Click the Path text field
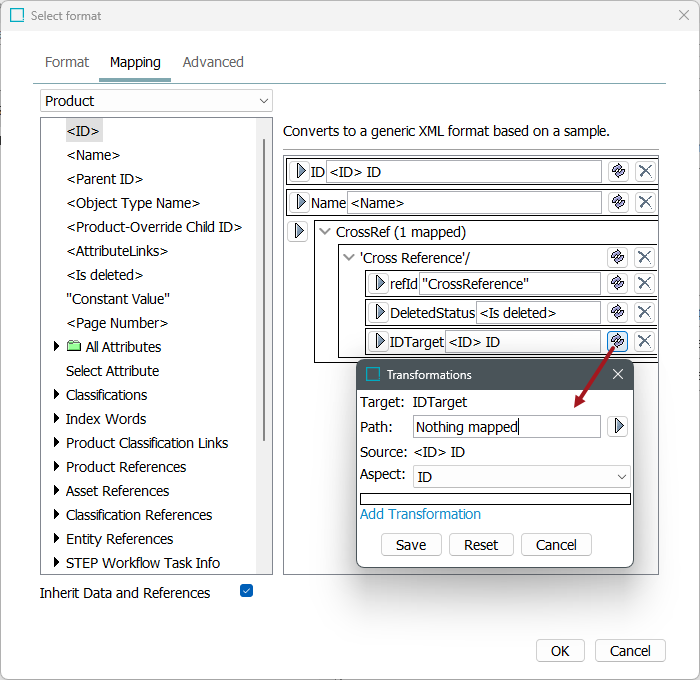The width and height of the screenshot is (700, 680). [506, 427]
